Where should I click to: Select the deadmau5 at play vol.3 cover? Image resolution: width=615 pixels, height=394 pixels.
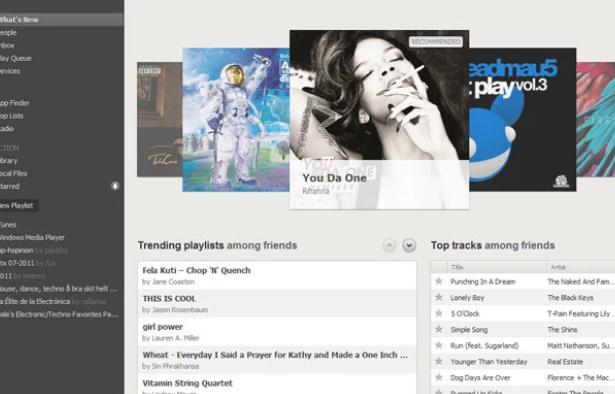point(522,120)
